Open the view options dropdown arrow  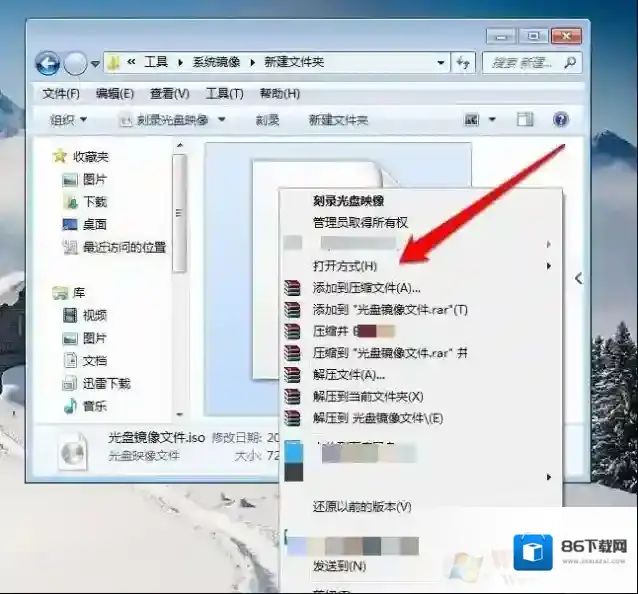tap(492, 120)
